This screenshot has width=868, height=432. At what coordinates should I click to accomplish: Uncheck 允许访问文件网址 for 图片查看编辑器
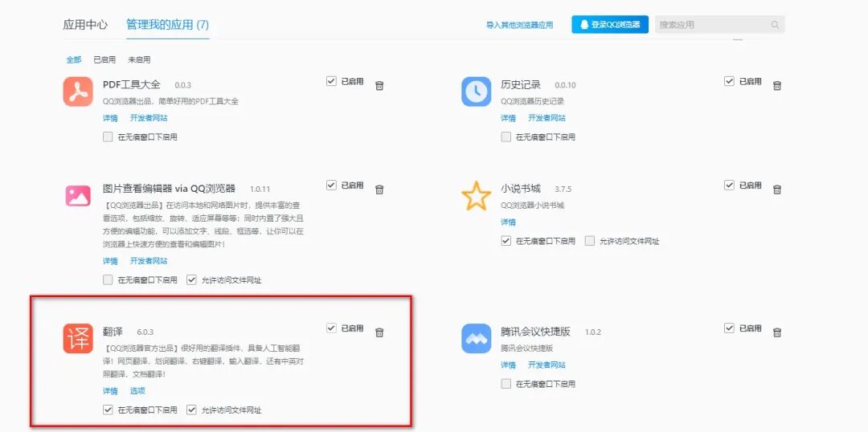191,280
